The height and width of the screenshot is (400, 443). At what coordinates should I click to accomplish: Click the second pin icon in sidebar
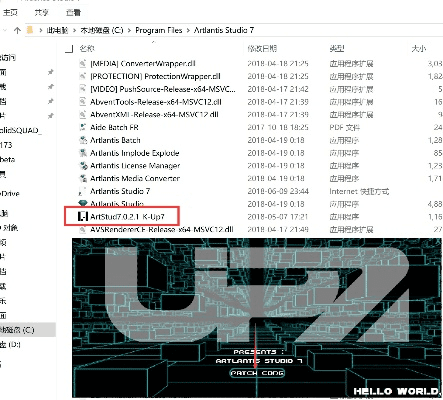[x=51, y=87]
